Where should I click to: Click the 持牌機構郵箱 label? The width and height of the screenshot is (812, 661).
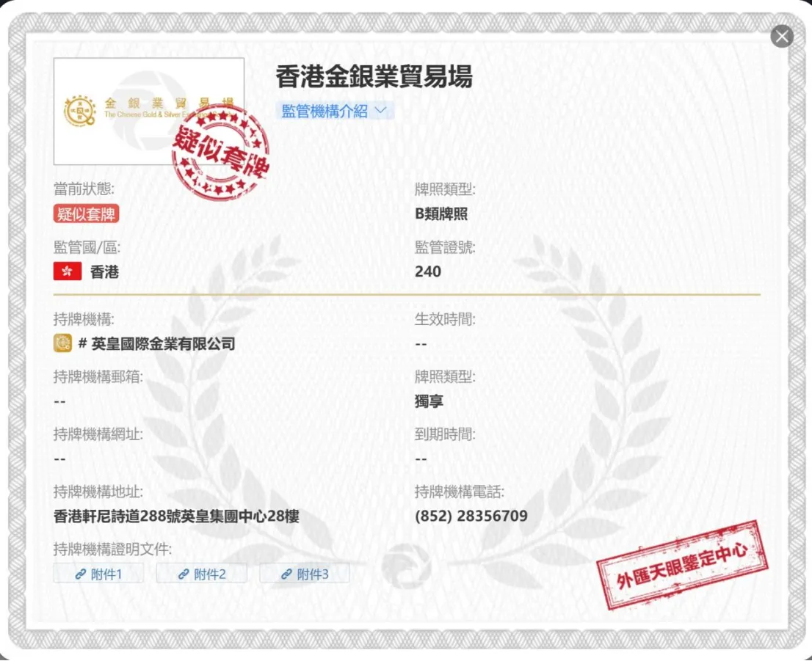[98, 376]
